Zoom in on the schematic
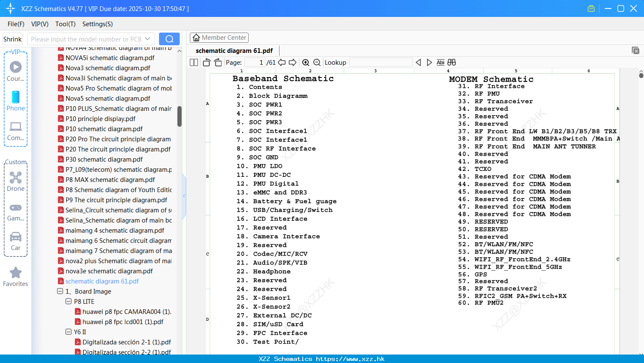 pos(306,62)
